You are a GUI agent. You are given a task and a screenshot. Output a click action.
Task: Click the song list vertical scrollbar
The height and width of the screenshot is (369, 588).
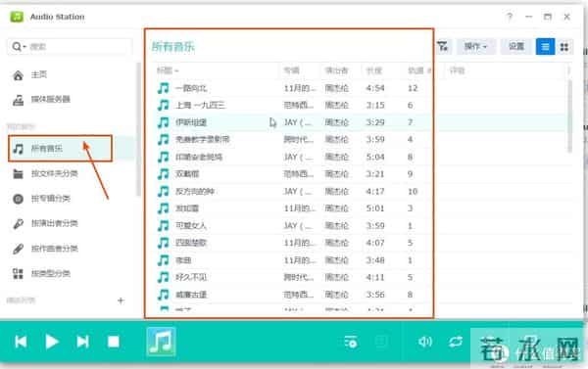click(569, 115)
